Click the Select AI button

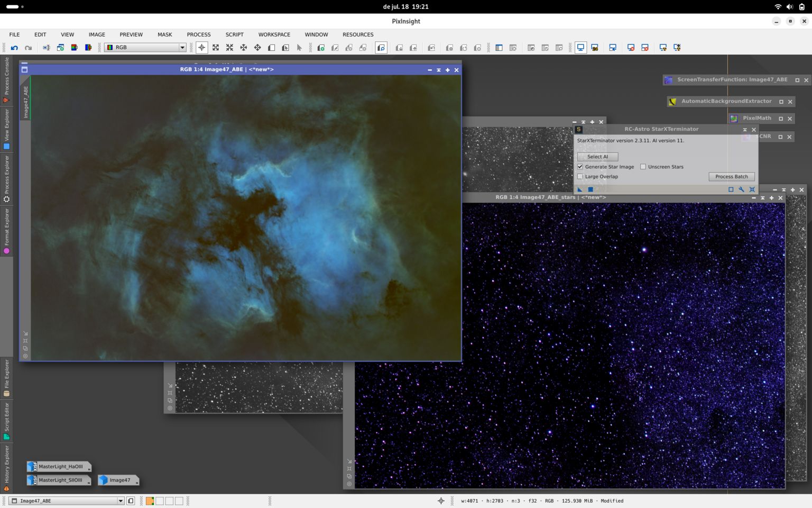[x=598, y=157]
